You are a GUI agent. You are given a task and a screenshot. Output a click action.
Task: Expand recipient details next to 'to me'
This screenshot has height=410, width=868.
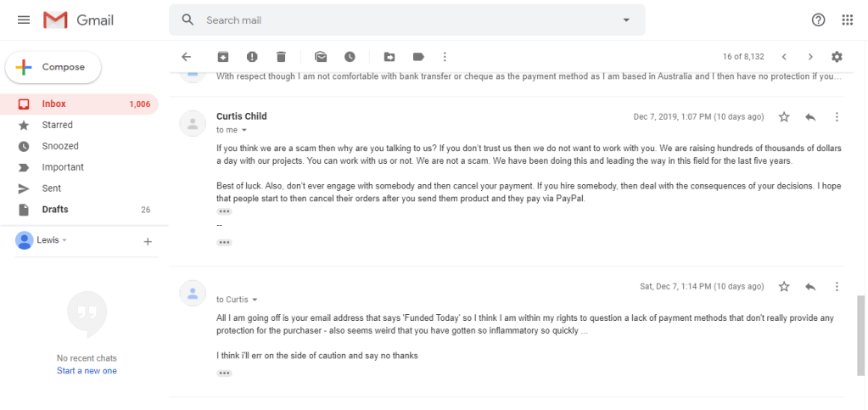click(244, 130)
